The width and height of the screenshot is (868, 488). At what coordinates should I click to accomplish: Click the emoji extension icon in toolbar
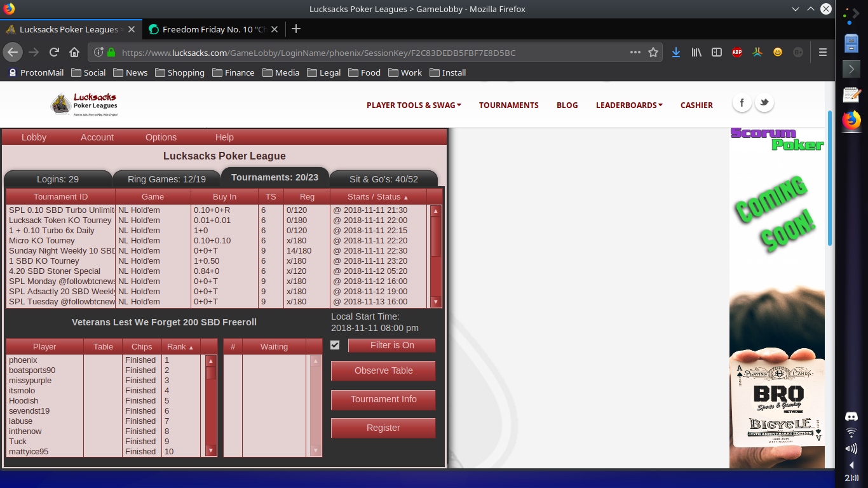pyautogui.click(x=778, y=52)
